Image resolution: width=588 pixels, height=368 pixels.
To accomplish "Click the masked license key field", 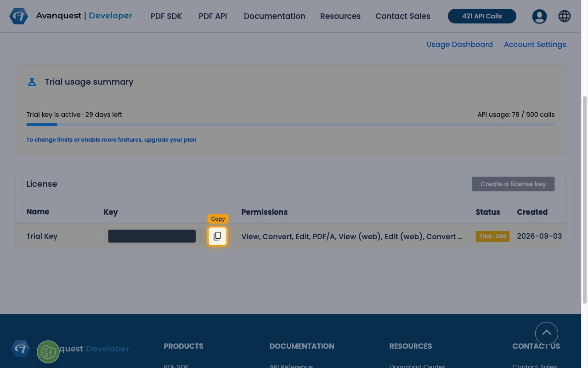I will click(152, 236).
